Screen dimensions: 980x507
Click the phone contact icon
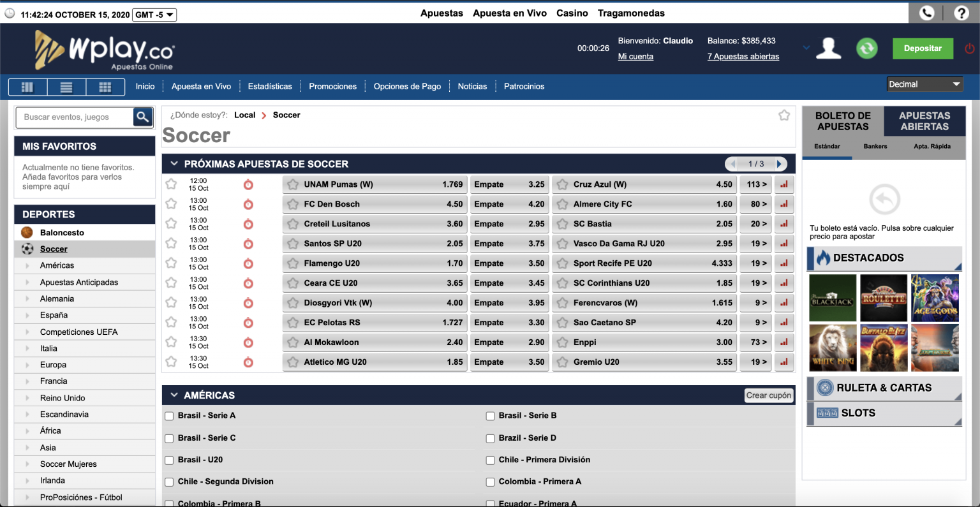926,13
